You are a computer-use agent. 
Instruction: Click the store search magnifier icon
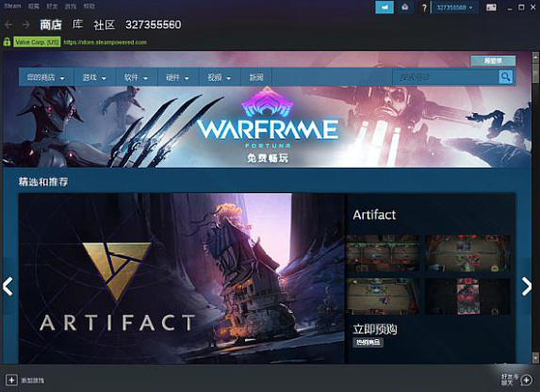505,77
